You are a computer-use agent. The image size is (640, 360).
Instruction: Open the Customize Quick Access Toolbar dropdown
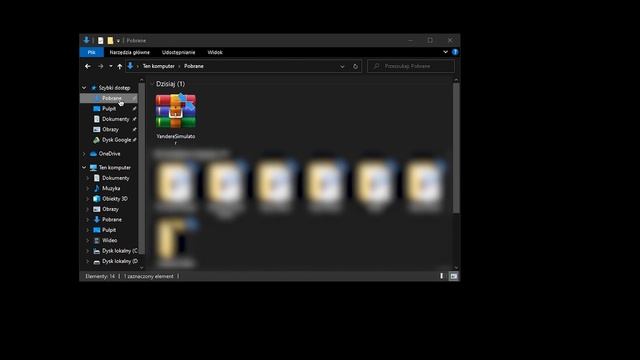tap(118, 41)
